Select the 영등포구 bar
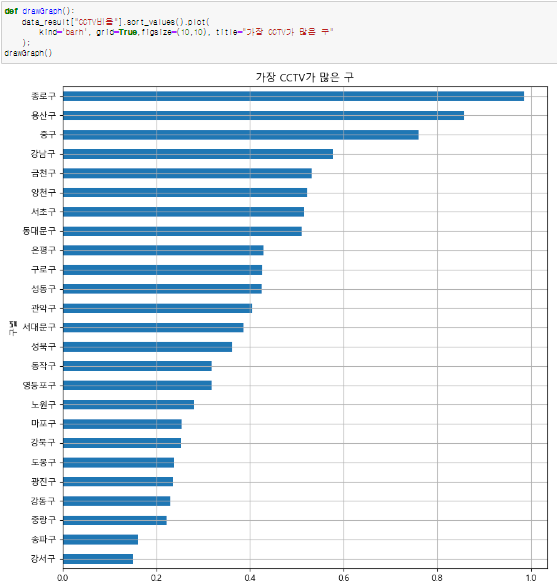This screenshot has width=557, height=587. click(137, 385)
